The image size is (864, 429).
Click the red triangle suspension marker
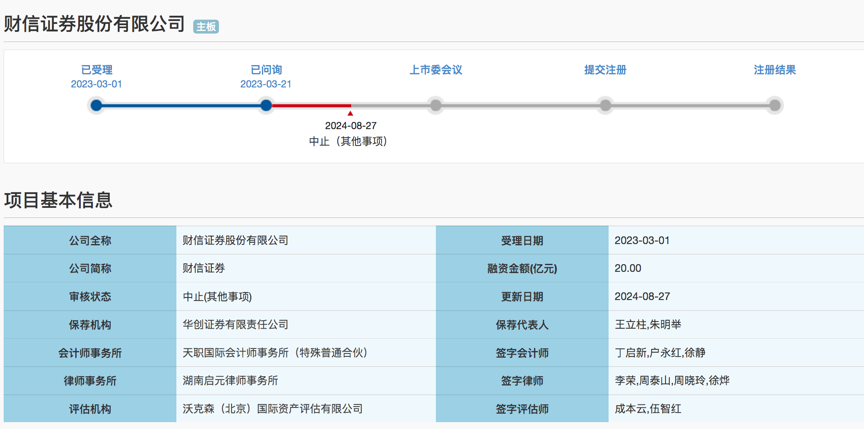(350, 113)
